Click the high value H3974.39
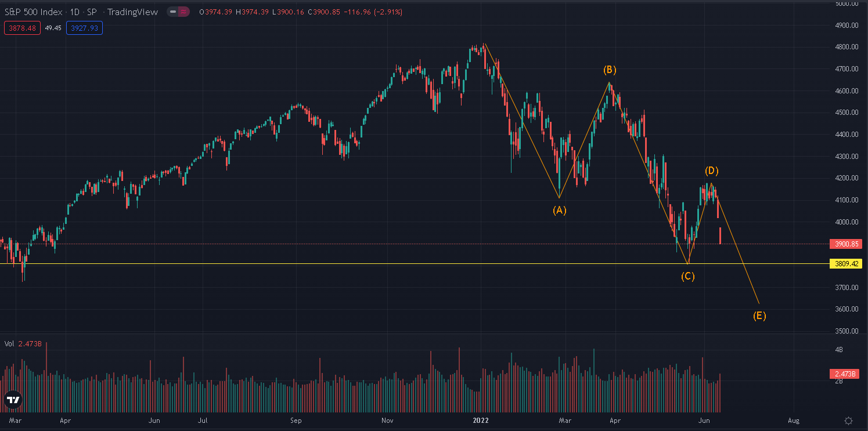The width and height of the screenshot is (868, 431). coord(253,12)
